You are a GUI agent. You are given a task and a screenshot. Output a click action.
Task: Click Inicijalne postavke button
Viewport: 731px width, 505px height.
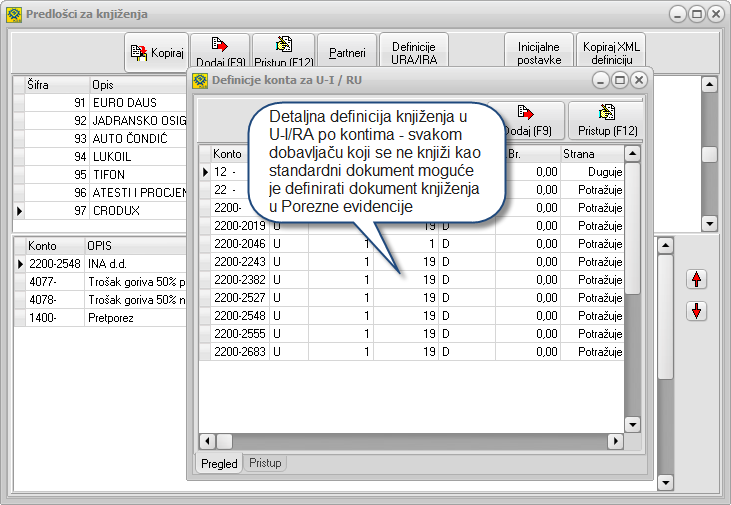[539, 52]
